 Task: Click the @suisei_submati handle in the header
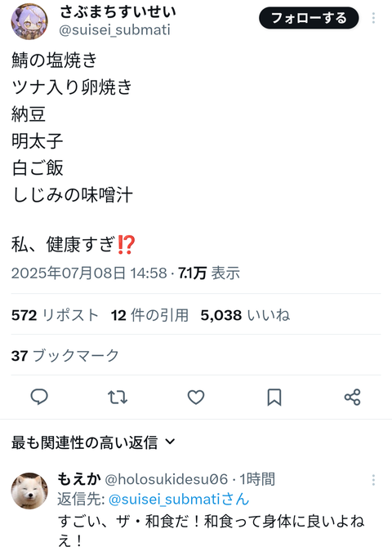[x=114, y=30]
